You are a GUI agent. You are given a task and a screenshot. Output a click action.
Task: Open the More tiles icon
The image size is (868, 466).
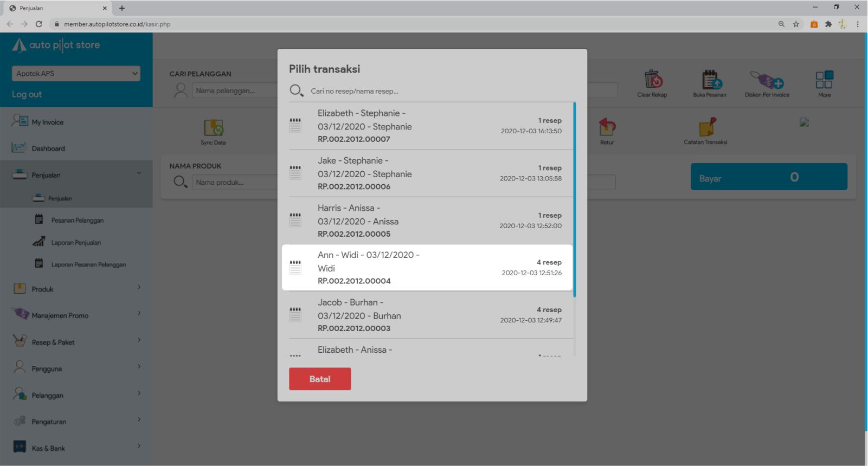pyautogui.click(x=824, y=80)
